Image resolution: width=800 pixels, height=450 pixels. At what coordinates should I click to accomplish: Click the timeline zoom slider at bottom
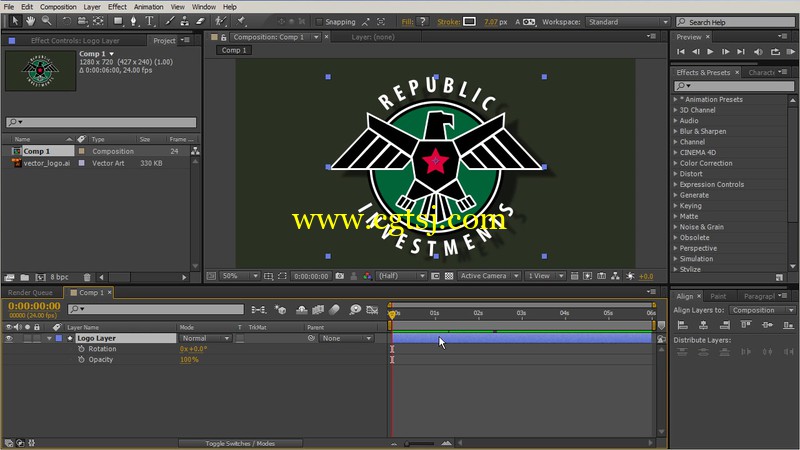click(419, 443)
